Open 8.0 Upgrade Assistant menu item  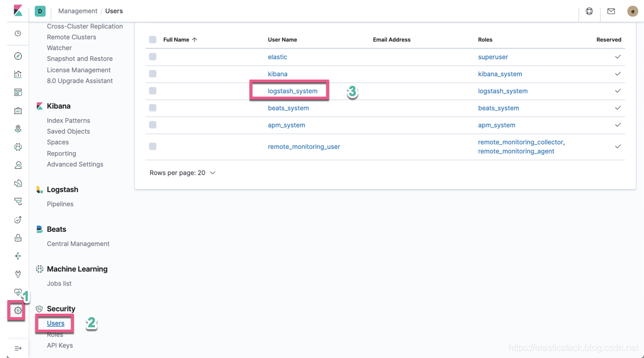tap(80, 81)
